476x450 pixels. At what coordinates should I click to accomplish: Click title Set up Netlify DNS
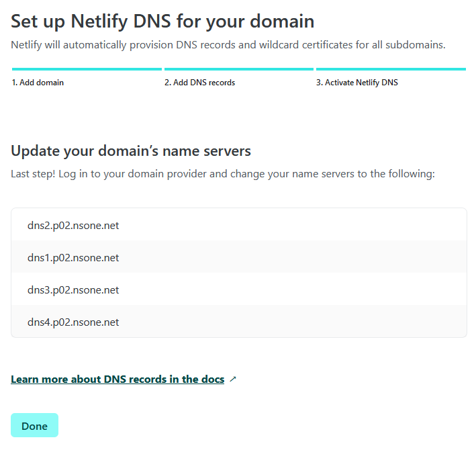pos(162,22)
